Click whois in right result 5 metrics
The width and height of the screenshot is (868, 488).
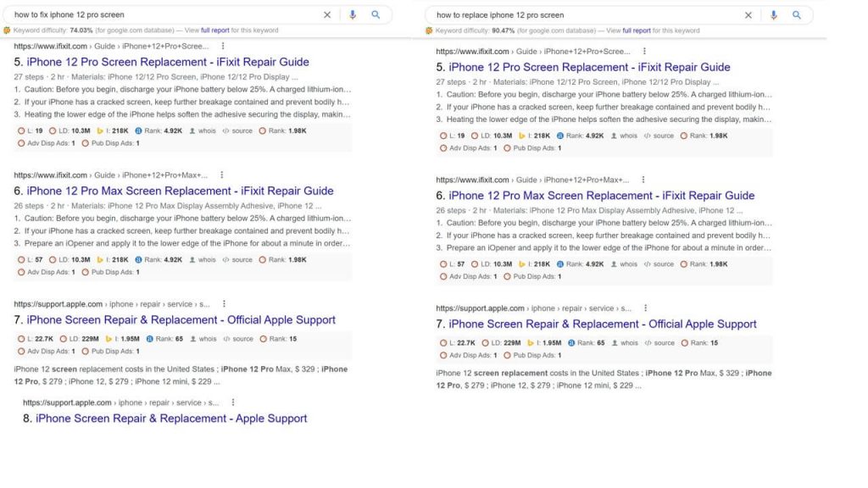pyautogui.click(x=624, y=136)
